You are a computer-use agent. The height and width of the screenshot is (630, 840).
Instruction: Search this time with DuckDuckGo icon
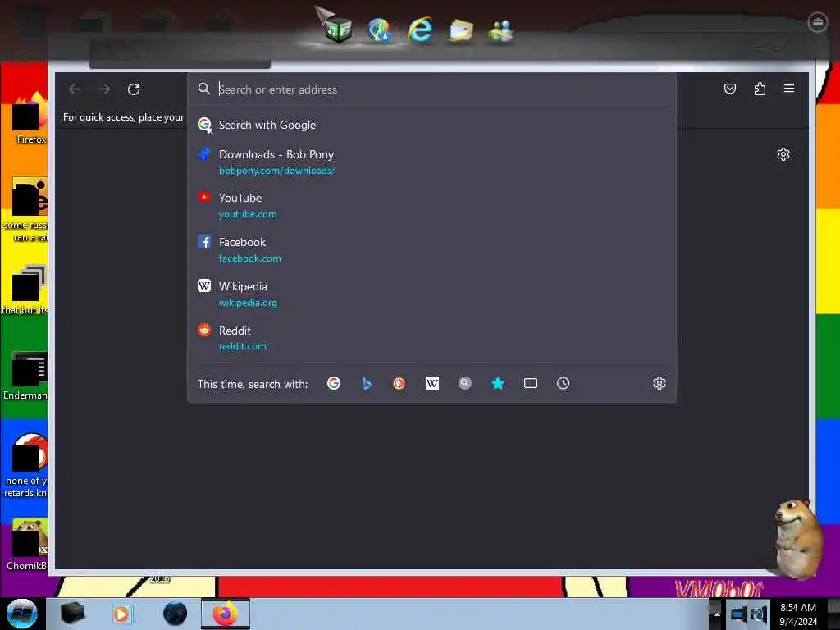399,383
